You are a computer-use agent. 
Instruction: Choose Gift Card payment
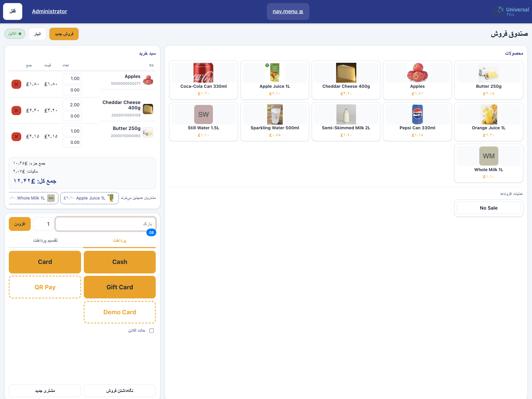(x=120, y=287)
